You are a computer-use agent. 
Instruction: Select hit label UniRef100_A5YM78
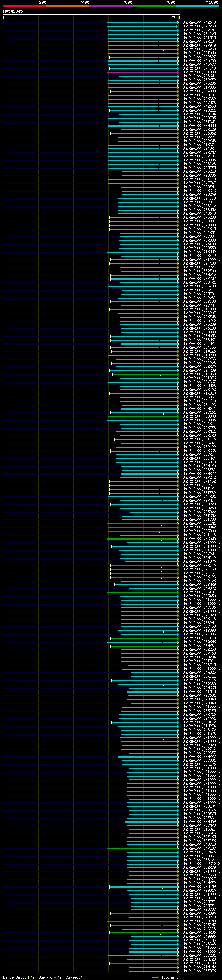199,103
